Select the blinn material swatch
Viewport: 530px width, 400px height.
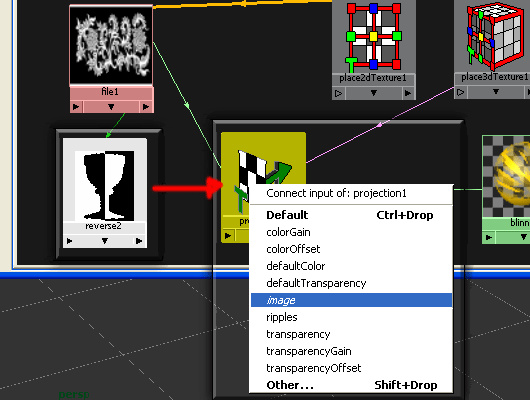point(506,176)
